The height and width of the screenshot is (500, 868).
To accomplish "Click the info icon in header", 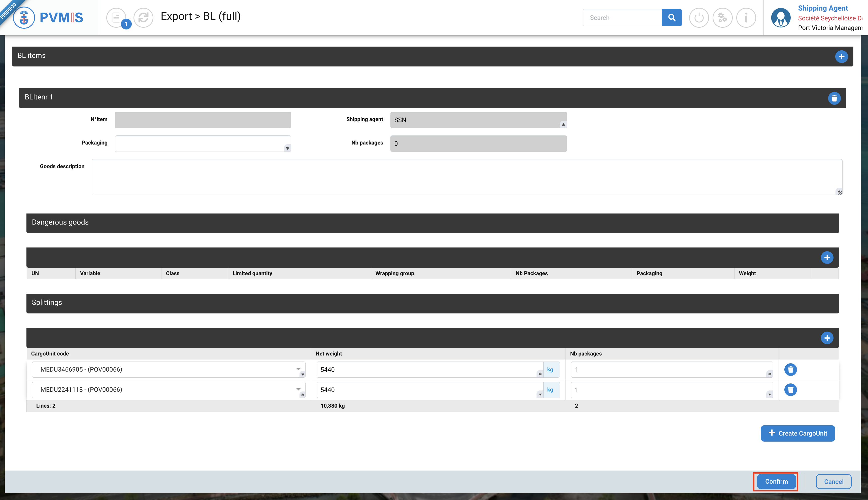I will 746,18.
